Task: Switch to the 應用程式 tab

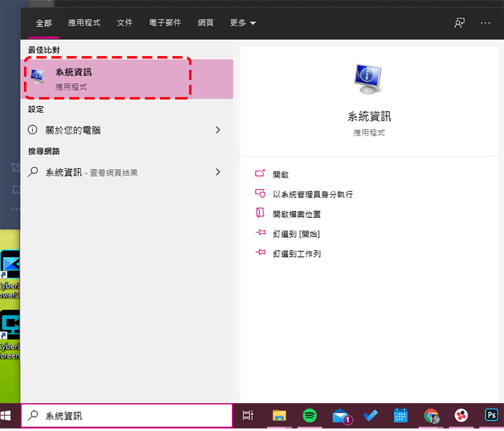Action: click(x=84, y=23)
